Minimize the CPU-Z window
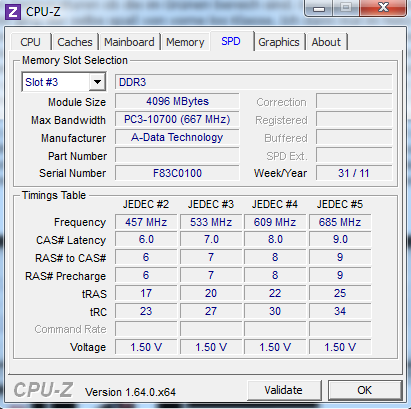This screenshot has height=409, width=411. tap(319, 8)
